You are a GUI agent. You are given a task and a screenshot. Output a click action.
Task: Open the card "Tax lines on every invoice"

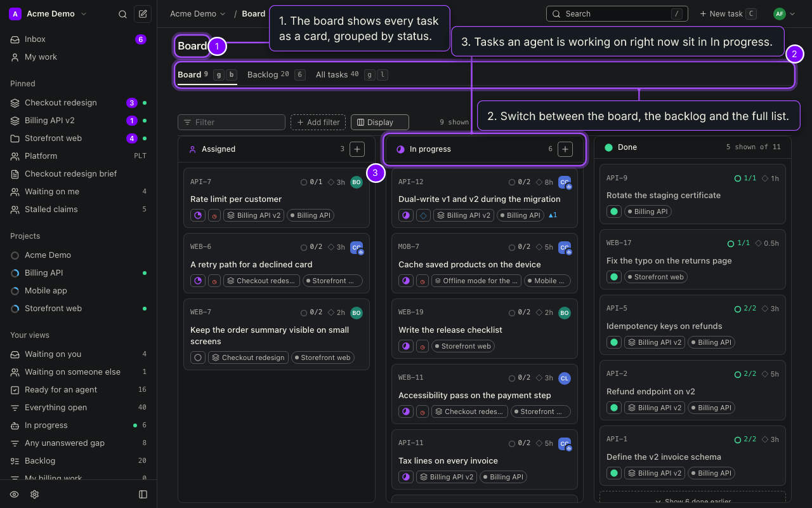[x=485, y=458]
